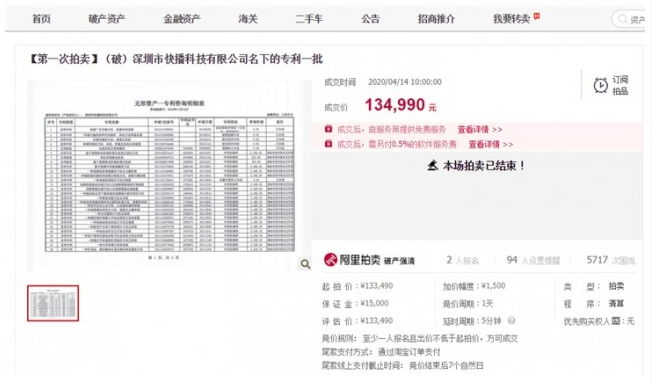Viewport: 652px width, 384px height.
Task: Click the 竞价周期 1天 value
Action: point(487,304)
